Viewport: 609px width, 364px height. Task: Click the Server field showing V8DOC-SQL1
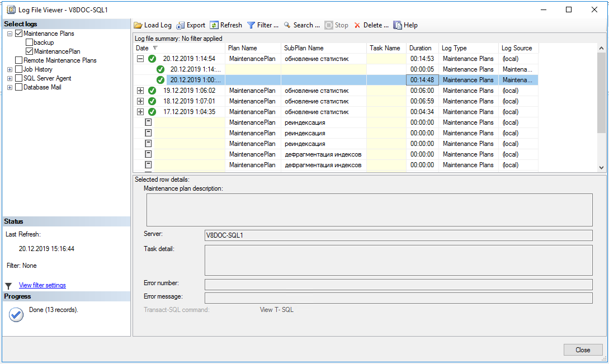point(399,235)
